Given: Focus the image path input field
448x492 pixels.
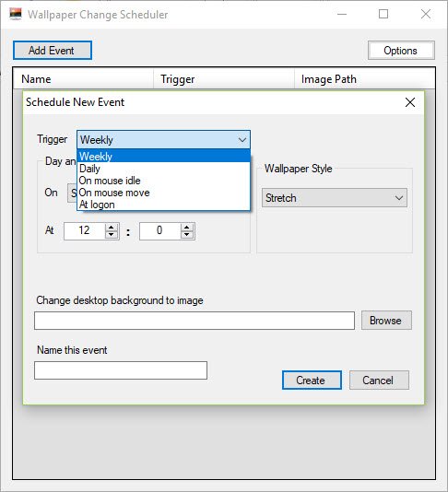Looking at the screenshot, I should pyautogui.click(x=195, y=321).
